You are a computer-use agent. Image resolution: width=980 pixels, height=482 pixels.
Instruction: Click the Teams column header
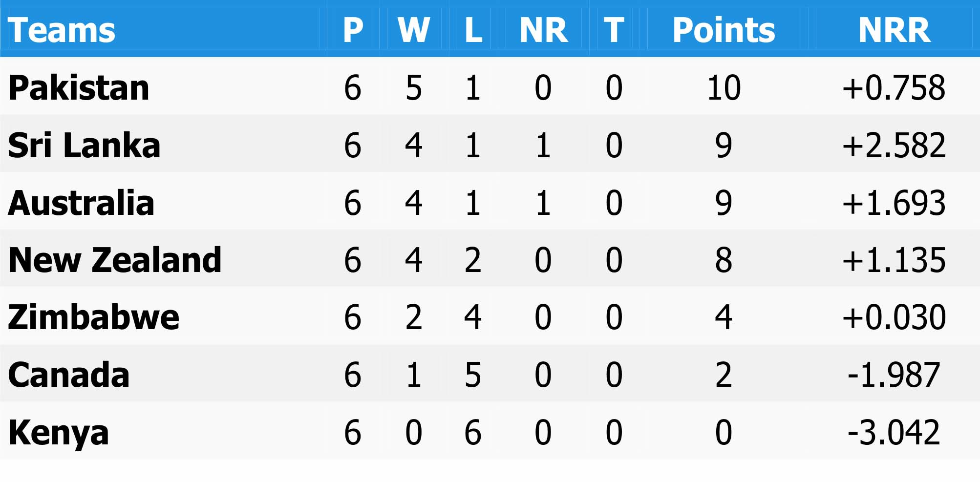[x=62, y=30]
